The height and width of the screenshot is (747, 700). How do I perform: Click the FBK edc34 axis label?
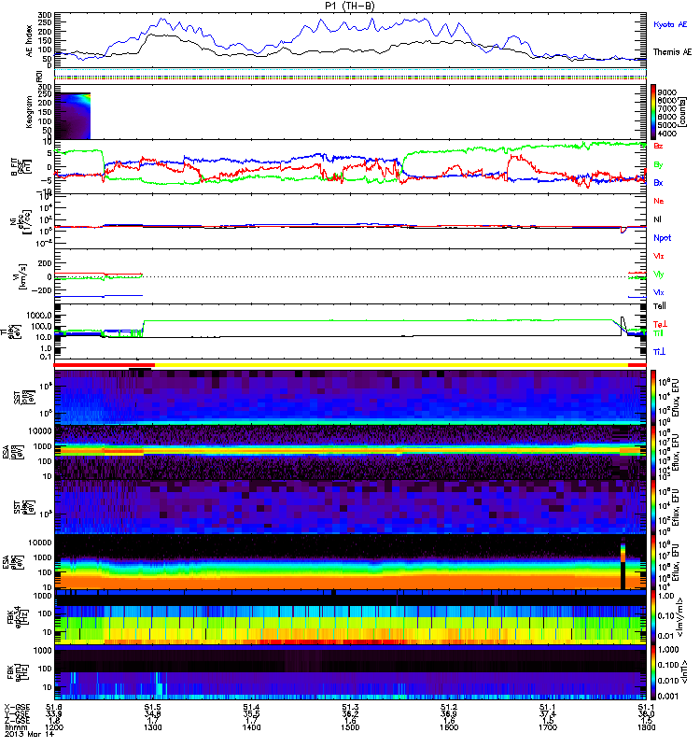click(18, 617)
